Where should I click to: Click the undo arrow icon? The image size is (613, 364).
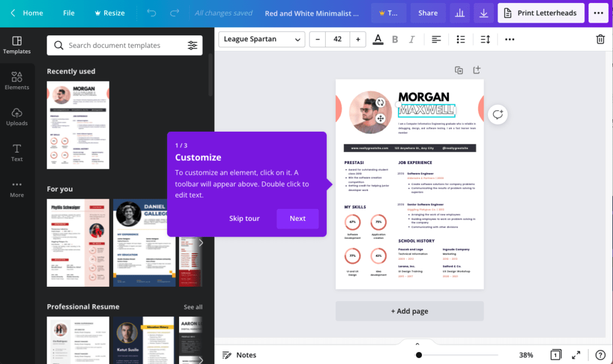pos(151,13)
